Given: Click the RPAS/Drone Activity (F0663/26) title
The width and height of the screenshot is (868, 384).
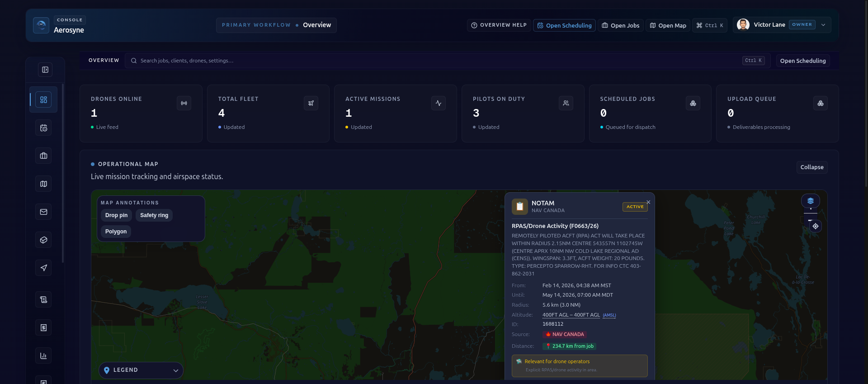Looking at the screenshot, I should click(555, 226).
